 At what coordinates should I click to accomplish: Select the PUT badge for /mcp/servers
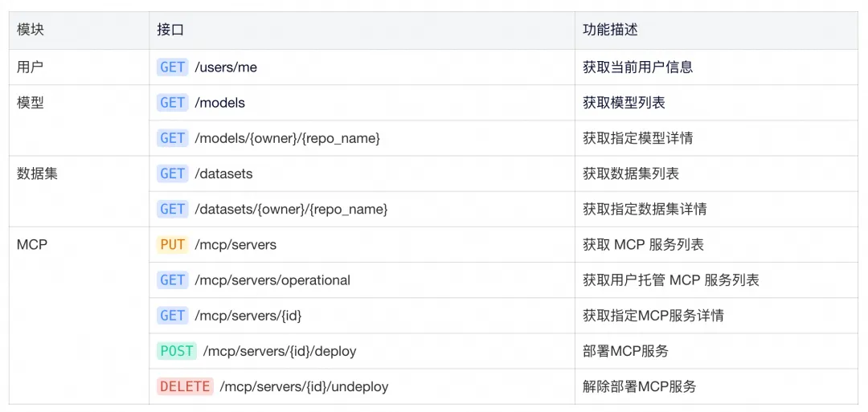173,245
